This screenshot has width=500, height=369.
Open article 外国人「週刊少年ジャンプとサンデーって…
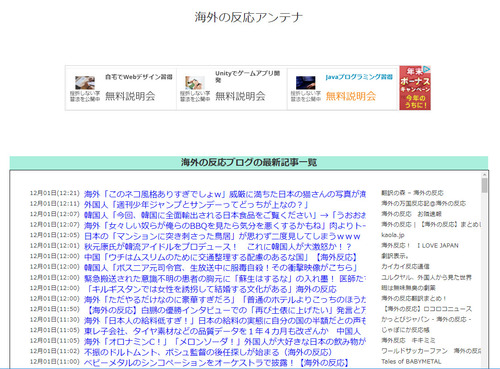[x=197, y=204]
